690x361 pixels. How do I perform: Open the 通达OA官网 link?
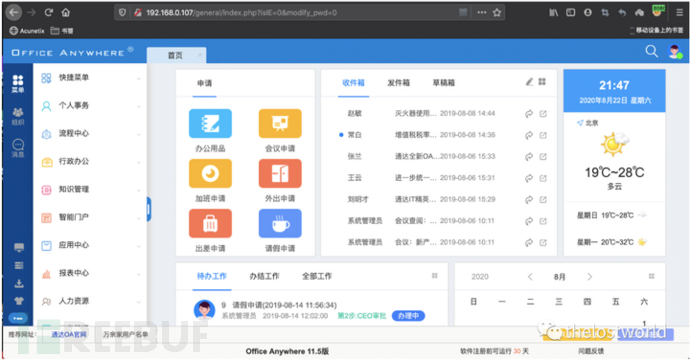coord(69,335)
